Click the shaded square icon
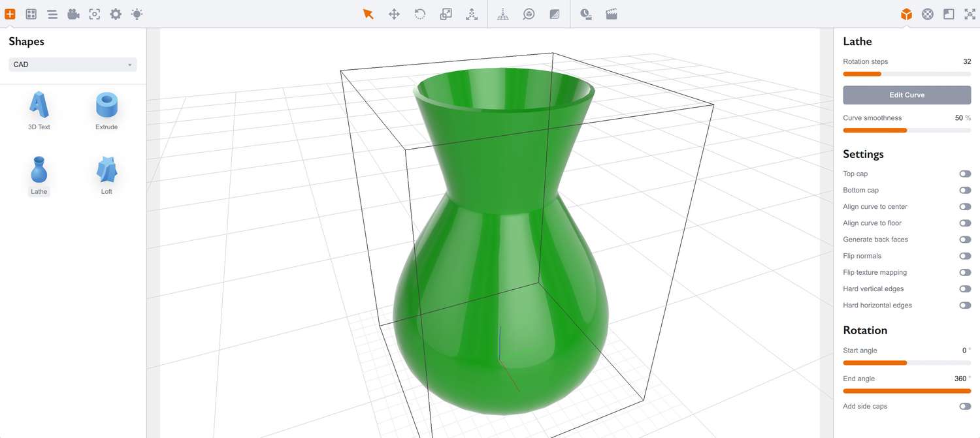The height and width of the screenshot is (438, 980). (555, 14)
